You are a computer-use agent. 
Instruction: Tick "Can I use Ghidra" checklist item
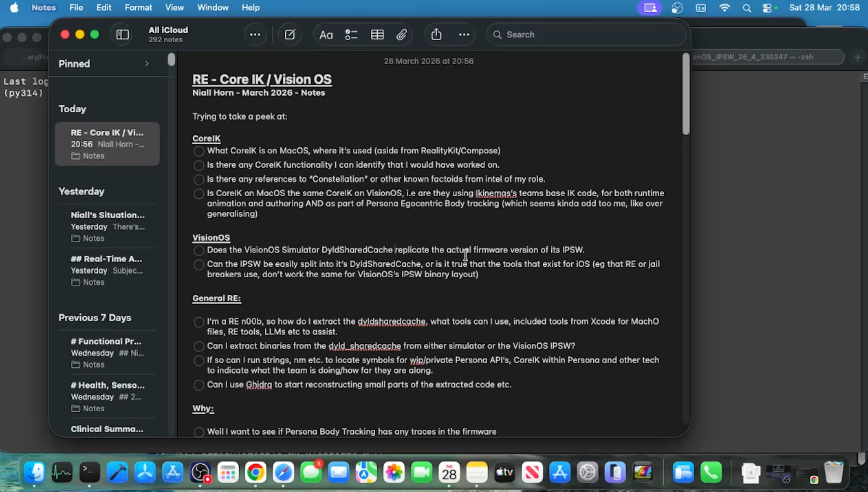point(199,385)
